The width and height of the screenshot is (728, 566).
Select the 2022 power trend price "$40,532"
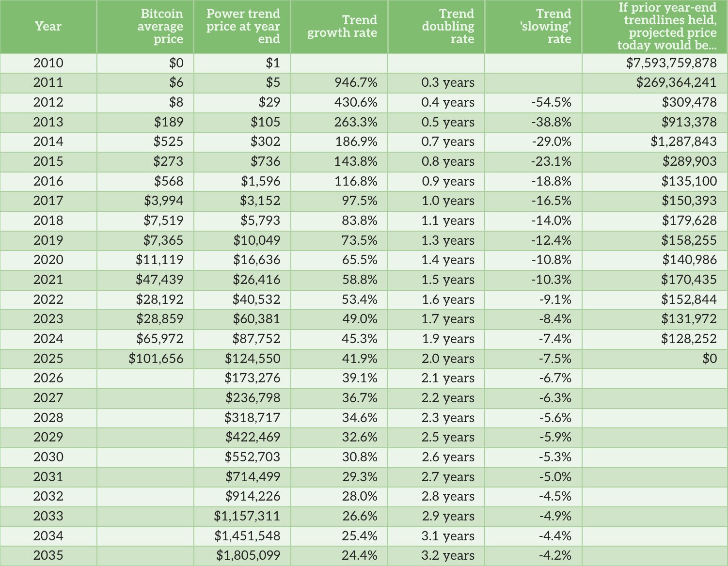click(x=256, y=299)
